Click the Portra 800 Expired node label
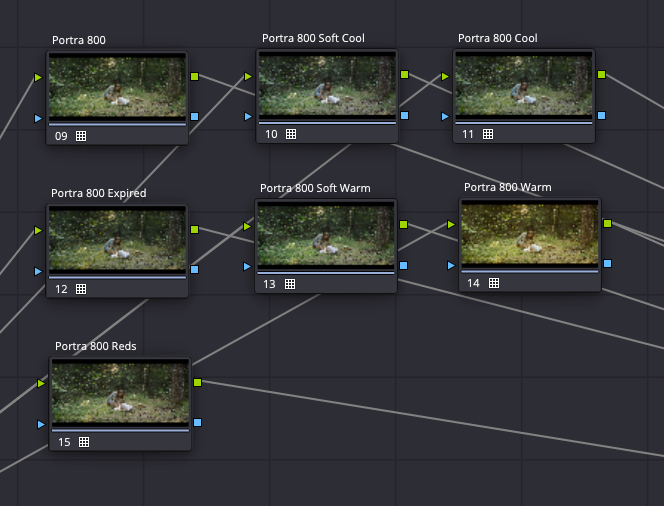This screenshot has height=506, width=664. click(x=99, y=193)
